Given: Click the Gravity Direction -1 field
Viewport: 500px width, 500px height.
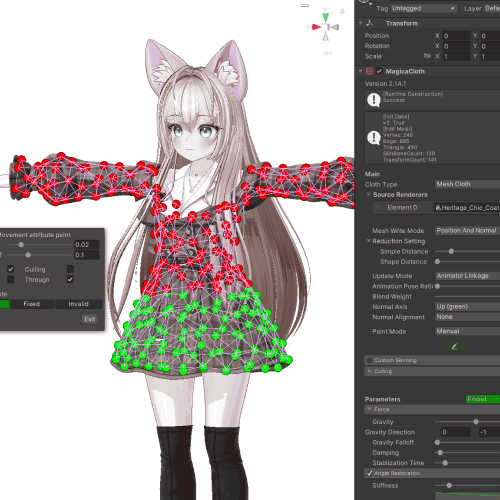Looking at the screenshot, I should point(490,432).
